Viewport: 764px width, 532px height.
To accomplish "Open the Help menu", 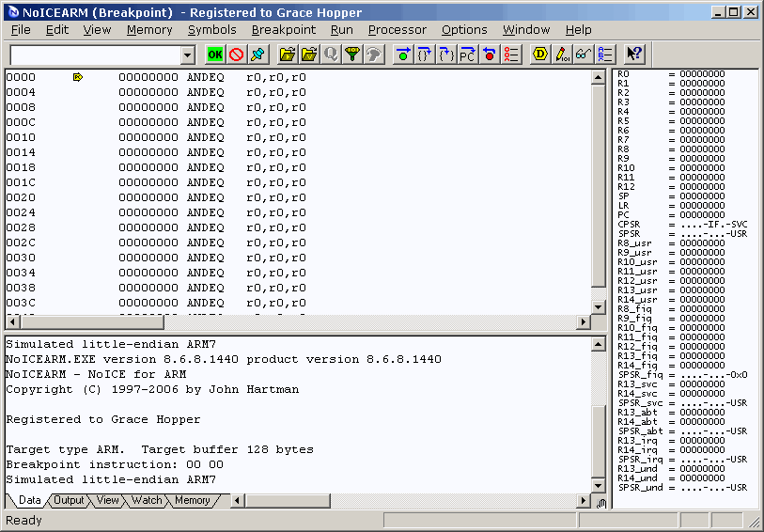I will click(578, 30).
